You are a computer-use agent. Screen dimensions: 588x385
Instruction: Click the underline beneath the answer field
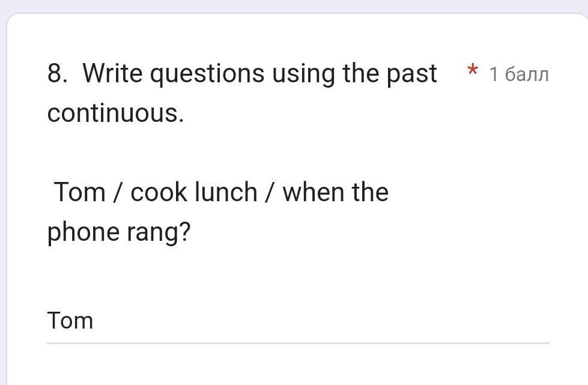298,343
